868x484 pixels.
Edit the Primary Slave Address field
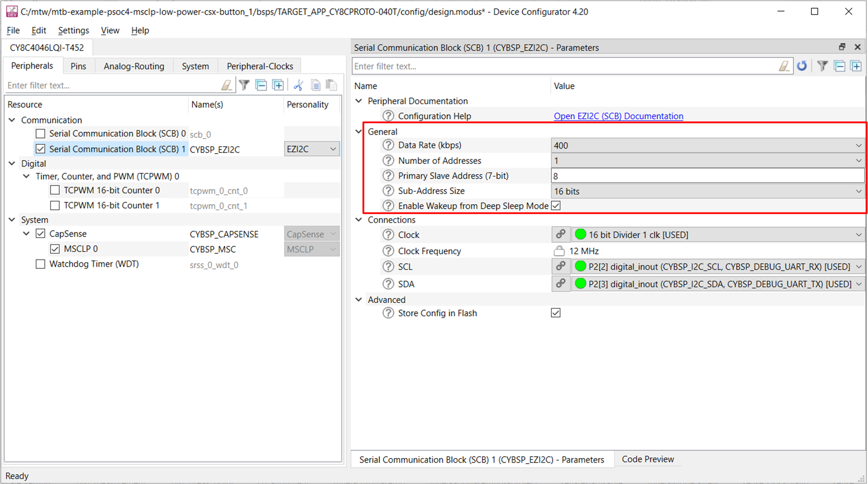(x=708, y=176)
